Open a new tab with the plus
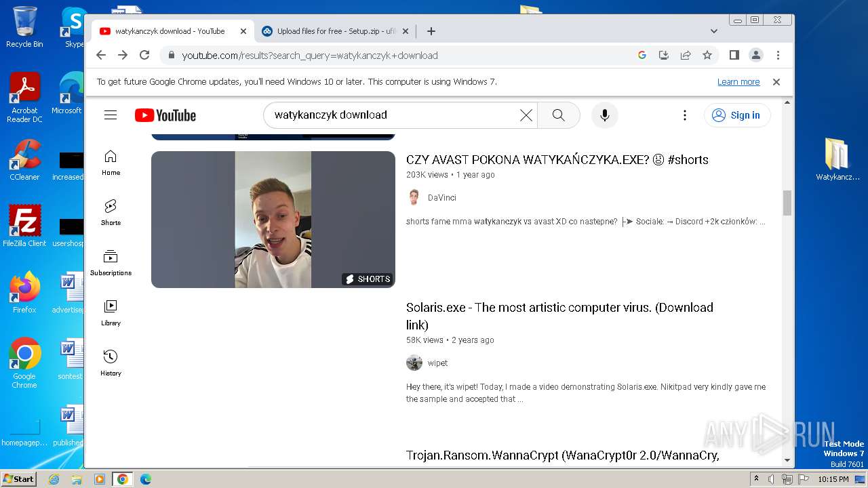868x488 pixels. (x=431, y=31)
